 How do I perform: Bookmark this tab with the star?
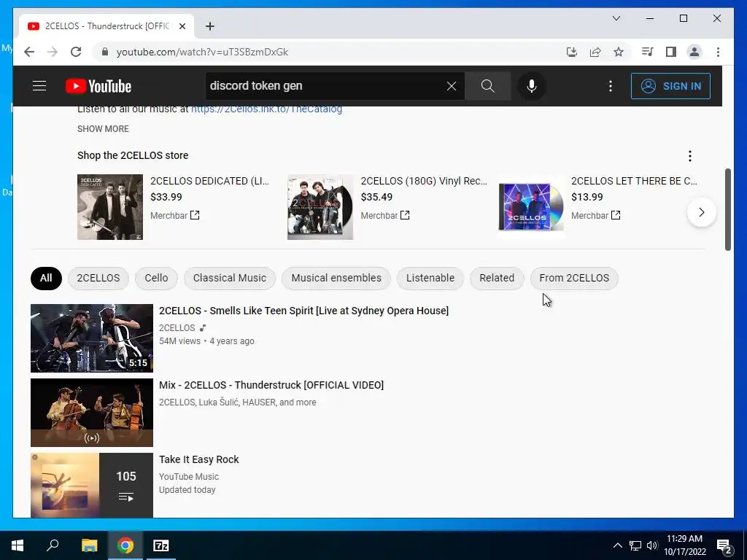[619, 52]
